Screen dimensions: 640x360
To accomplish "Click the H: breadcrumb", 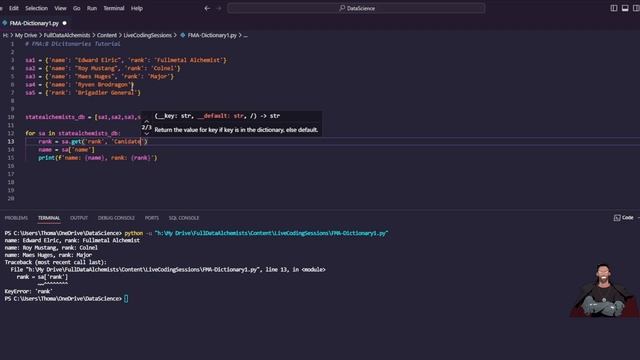I will pyautogui.click(x=5, y=36).
